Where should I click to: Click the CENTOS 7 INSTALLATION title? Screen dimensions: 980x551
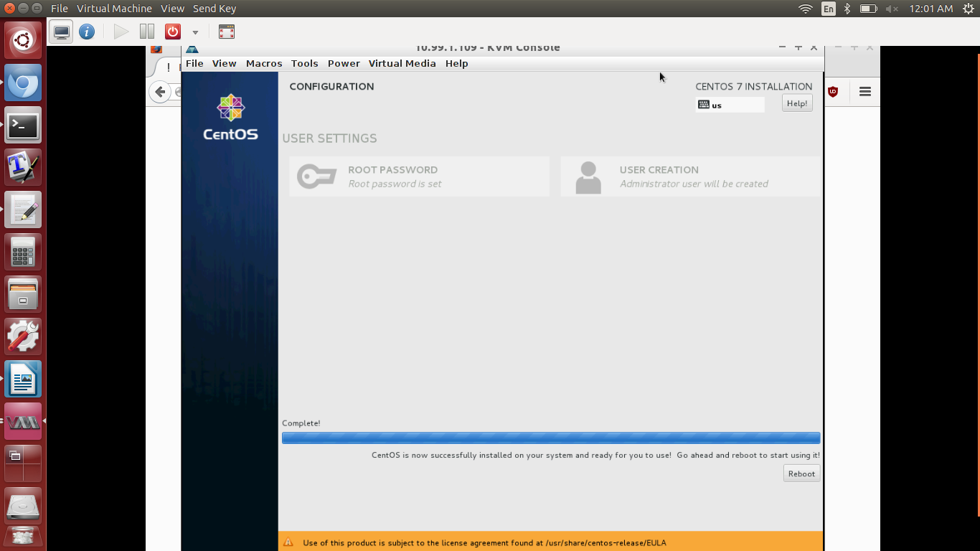pyautogui.click(x=753, y=86)
